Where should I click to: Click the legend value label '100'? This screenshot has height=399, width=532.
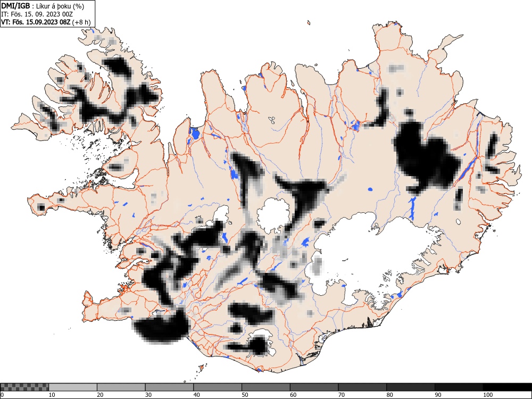click(x=487, y=395)
